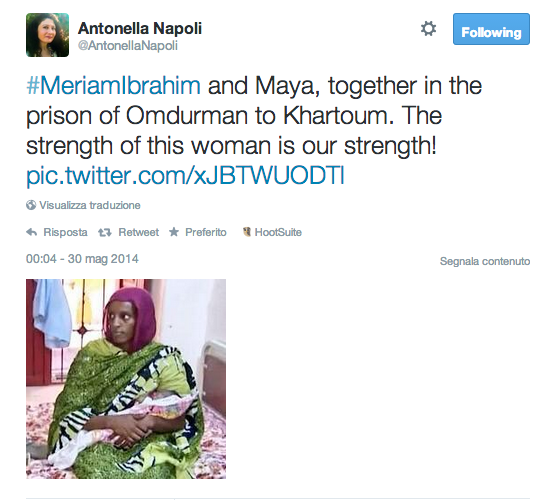
Task: Open Antonella Napoli's profile avatar
Action: [x=47, y=35]
